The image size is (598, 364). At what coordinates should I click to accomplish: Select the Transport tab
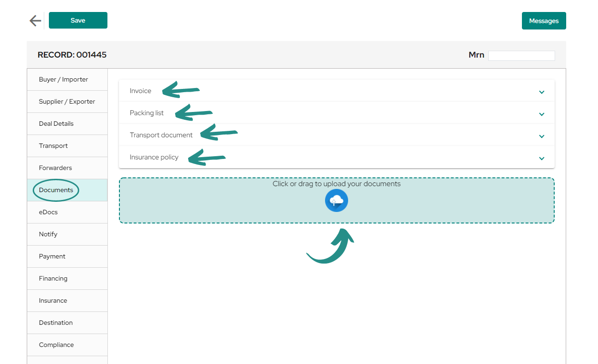tap(67, 146)
